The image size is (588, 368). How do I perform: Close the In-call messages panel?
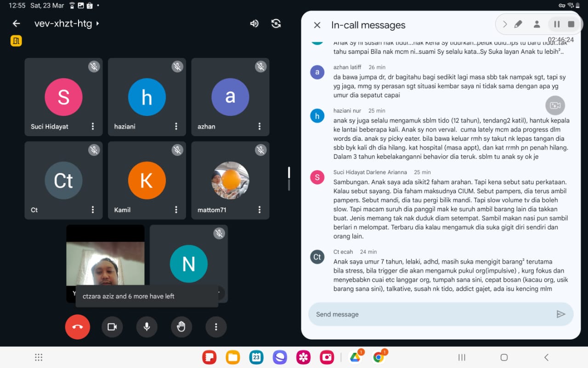tap(317, 25)
